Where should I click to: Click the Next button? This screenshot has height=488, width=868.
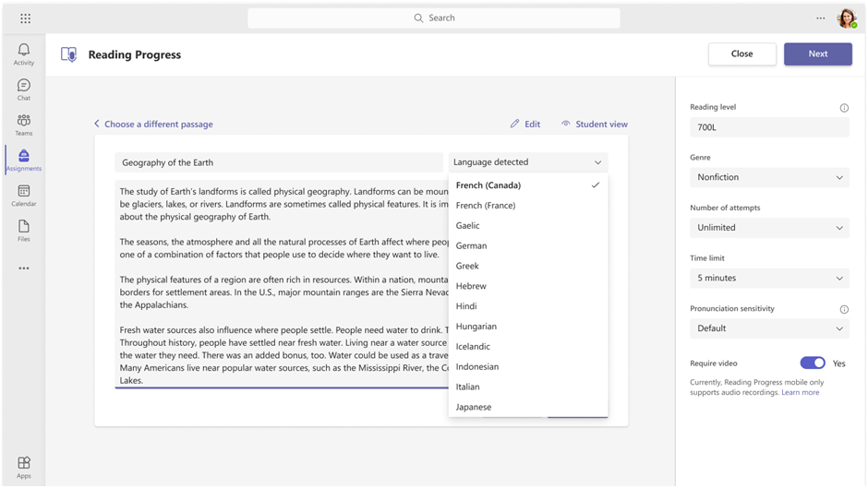[817, 54]
